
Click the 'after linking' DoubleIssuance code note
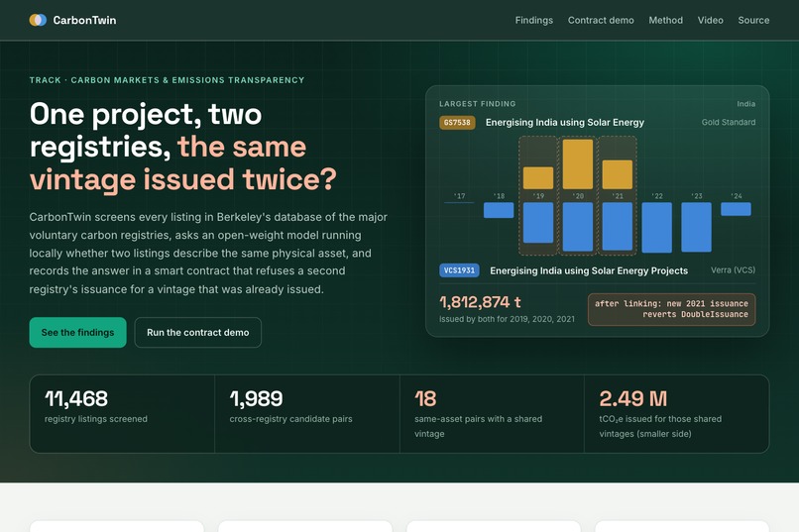click(x=671, y=309)
